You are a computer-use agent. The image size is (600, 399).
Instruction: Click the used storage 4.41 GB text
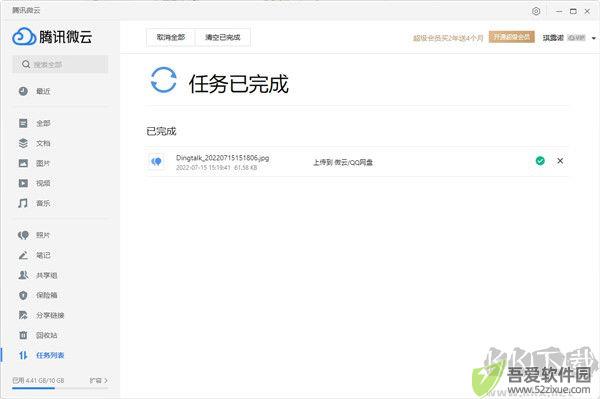[38, 380]
